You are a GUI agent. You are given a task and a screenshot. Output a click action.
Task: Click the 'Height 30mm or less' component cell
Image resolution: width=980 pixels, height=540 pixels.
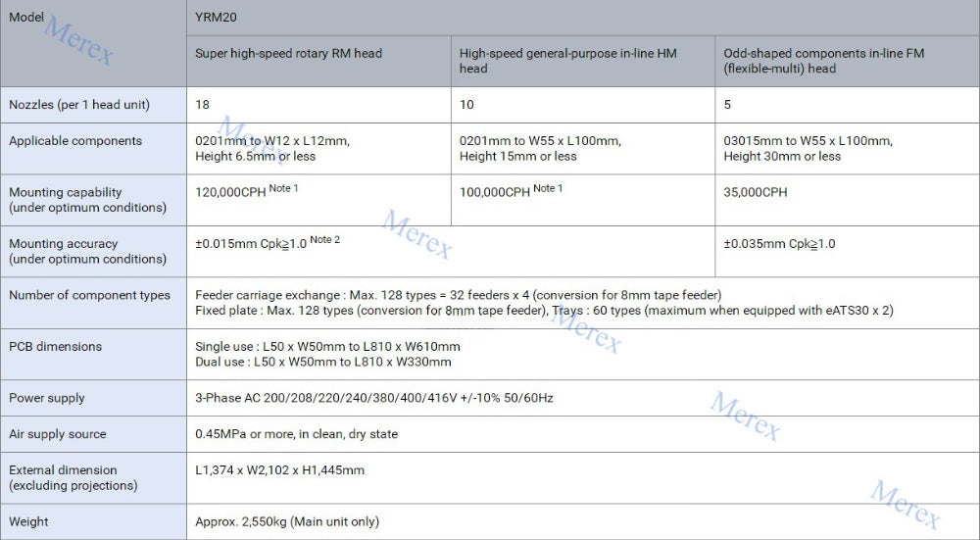[x=782, y=157]
